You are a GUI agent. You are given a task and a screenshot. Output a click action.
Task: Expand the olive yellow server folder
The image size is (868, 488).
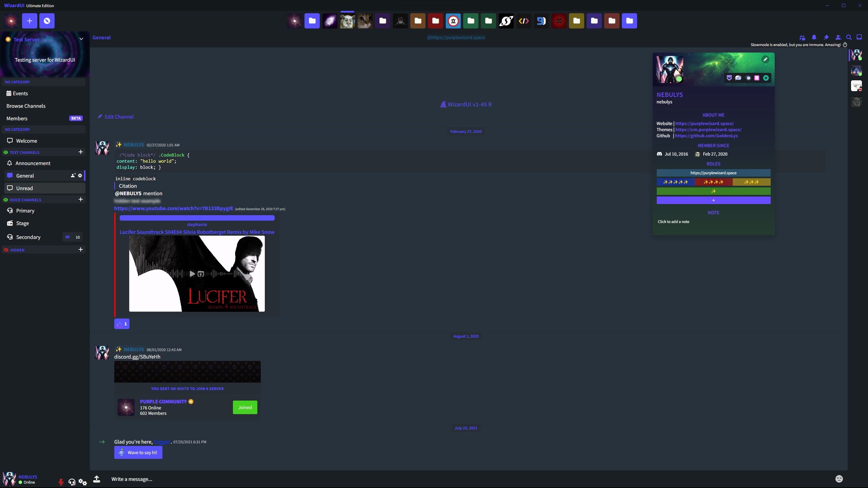coord(576,21)
